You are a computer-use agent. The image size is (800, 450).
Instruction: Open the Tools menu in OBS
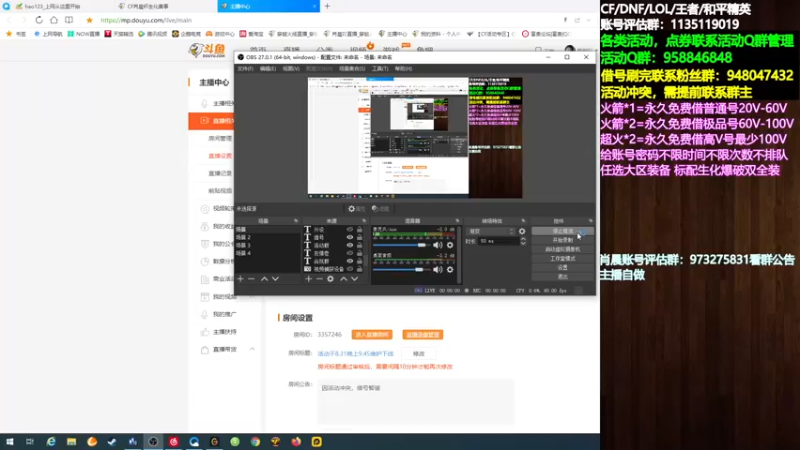coord(380,68)
